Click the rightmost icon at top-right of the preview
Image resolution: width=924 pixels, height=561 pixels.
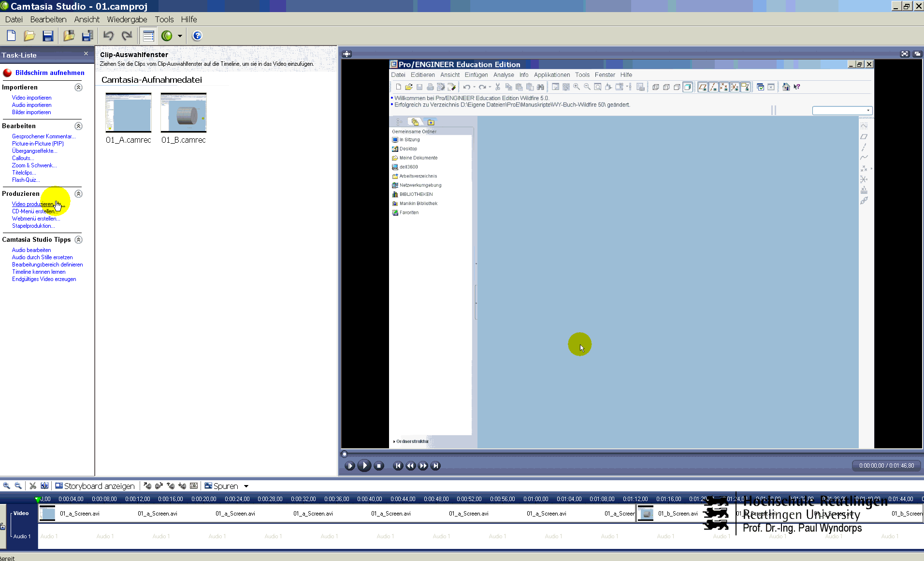(x=917, y=54)
